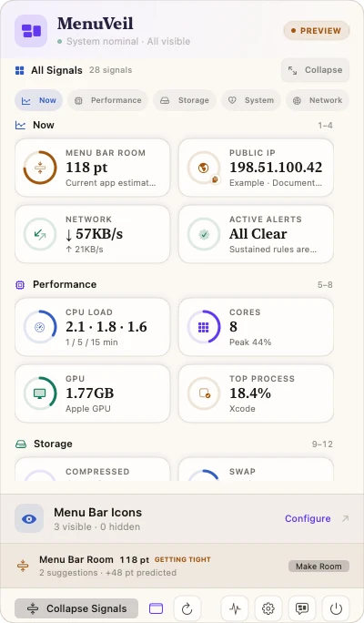This screenshot has width=364, height=623.
Task: Select the Network filter tab
Action: pos(318,100)
